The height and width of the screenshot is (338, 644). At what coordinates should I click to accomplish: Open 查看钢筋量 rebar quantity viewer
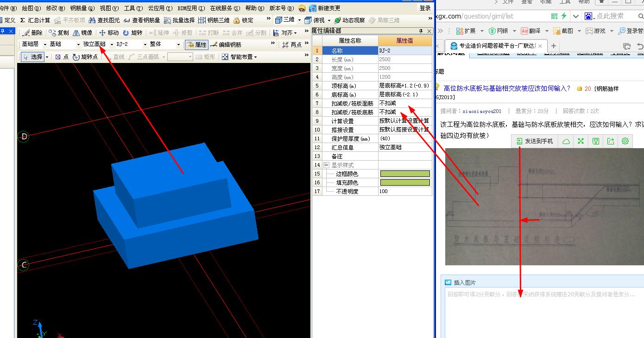click(x=142, y=20)
